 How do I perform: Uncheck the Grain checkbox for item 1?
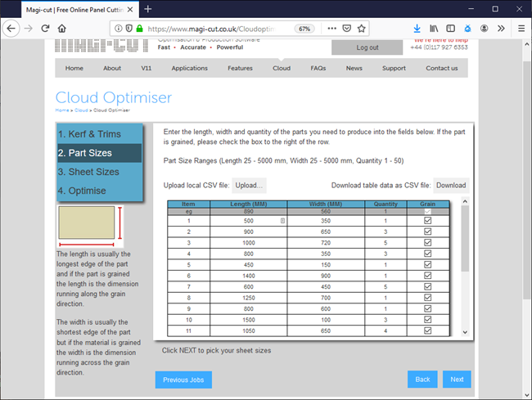(x=427, y=221)
